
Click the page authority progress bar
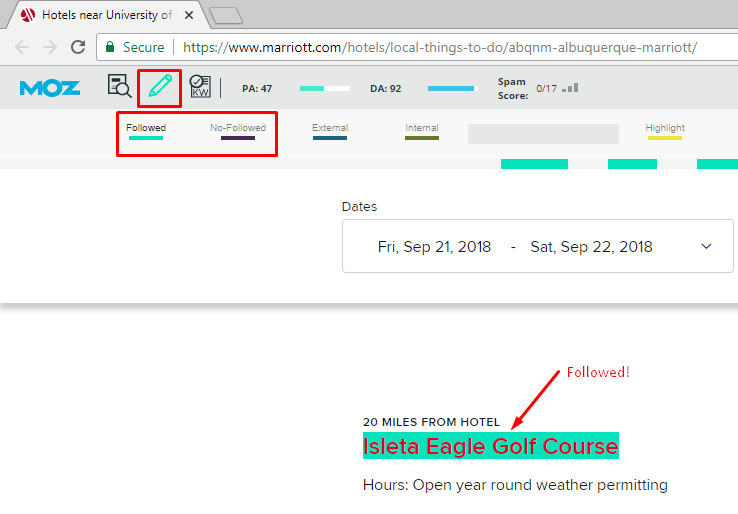pyautogui.click(x=325, y=88)
